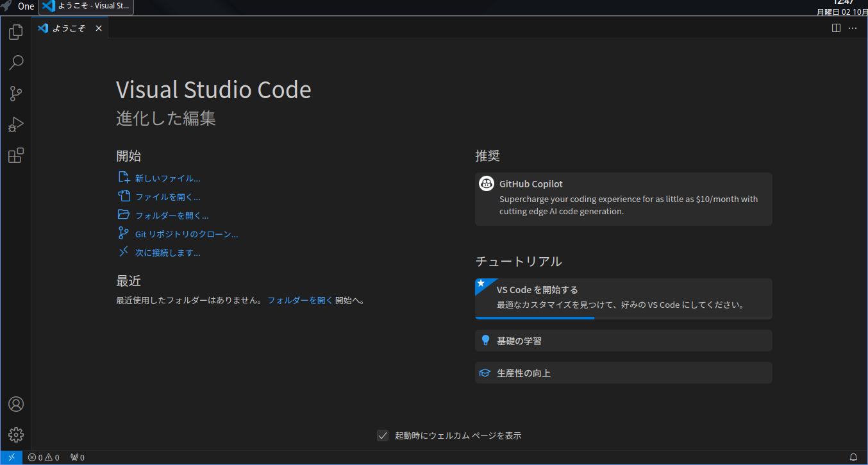868x465 pixels.
Task: Click Git リポジトリのクローン... link
Action: [187, 234]
